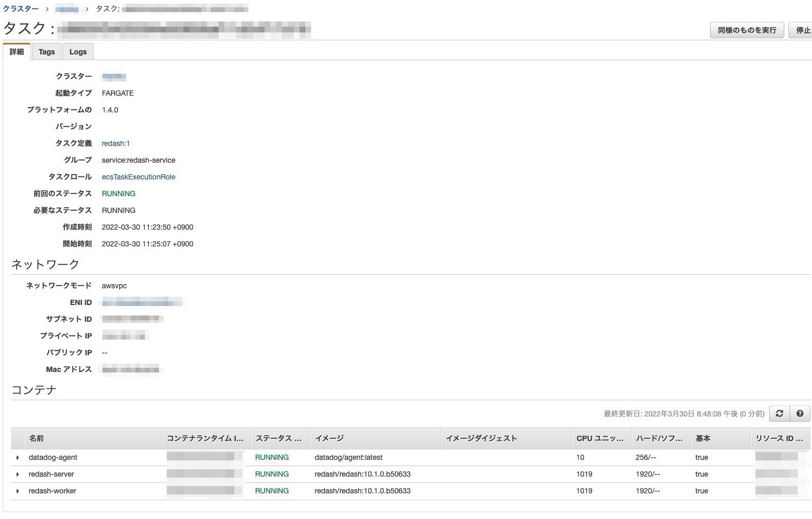Open the ecsTaskExecutionRole link

click(139, 177)
